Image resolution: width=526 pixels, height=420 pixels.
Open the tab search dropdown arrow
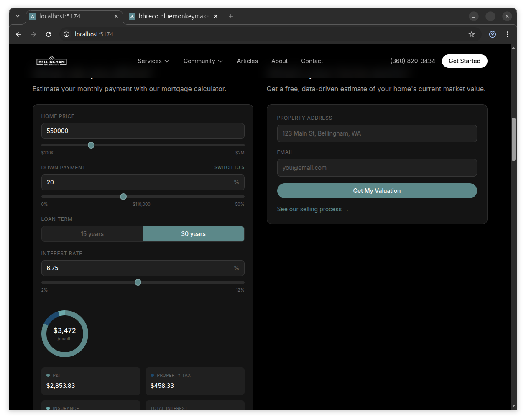pos(18,16)
